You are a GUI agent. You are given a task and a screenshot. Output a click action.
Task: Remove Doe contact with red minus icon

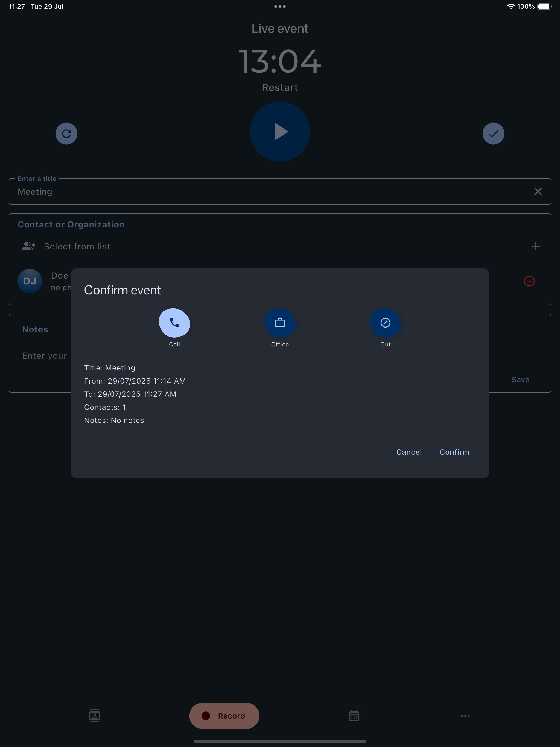[x=529, y=281]
